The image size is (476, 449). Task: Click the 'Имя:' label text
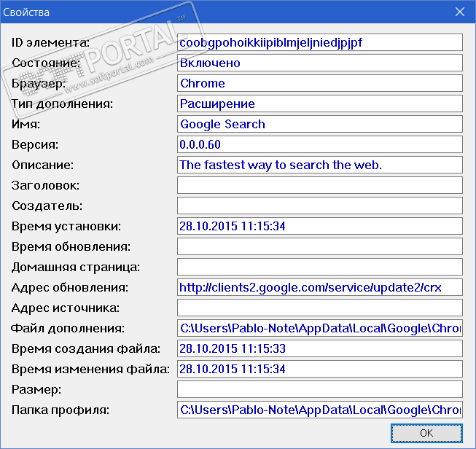pos(26,124)
